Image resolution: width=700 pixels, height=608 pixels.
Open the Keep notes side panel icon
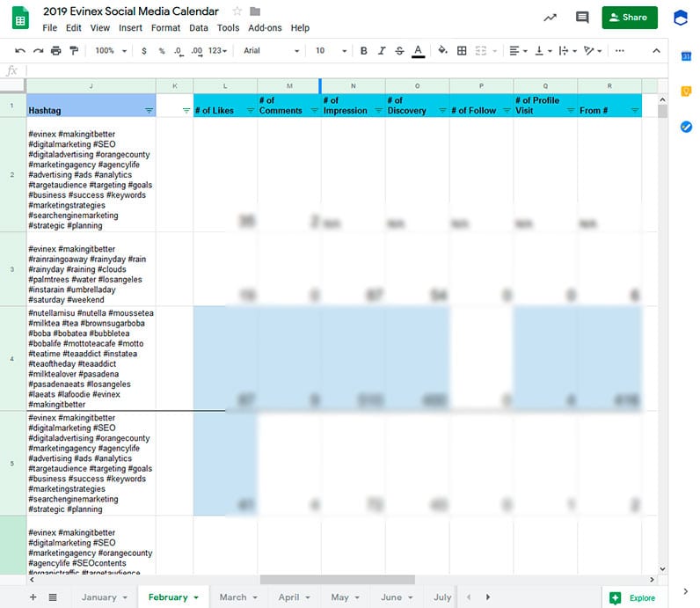tap(686, 92)
